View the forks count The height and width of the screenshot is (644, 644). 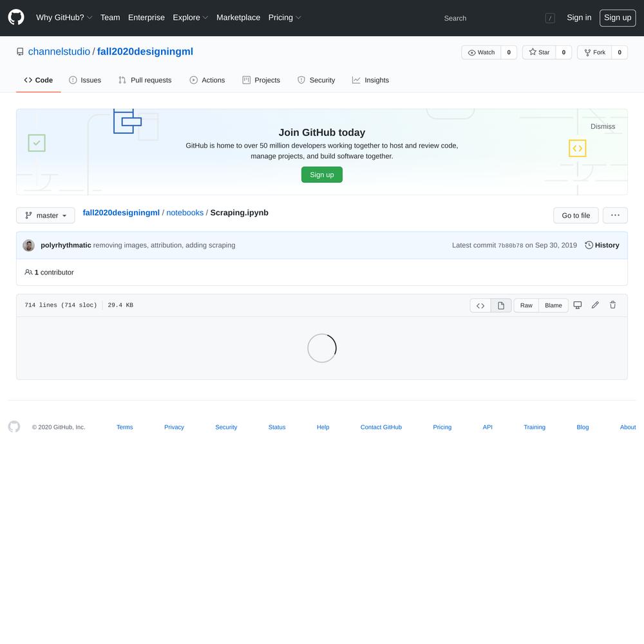tap(620, 52)
